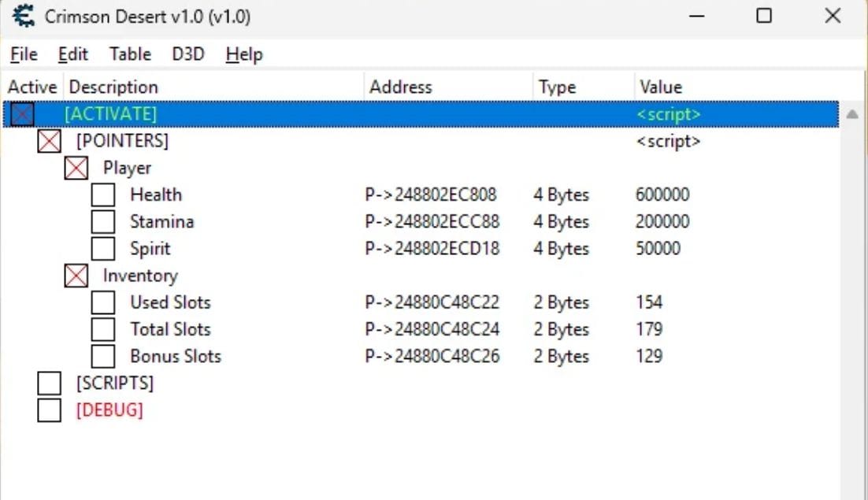The image size is (868, 500).
Task: Collapse the Player group checkbox
Action: click(x=76, y=169)
